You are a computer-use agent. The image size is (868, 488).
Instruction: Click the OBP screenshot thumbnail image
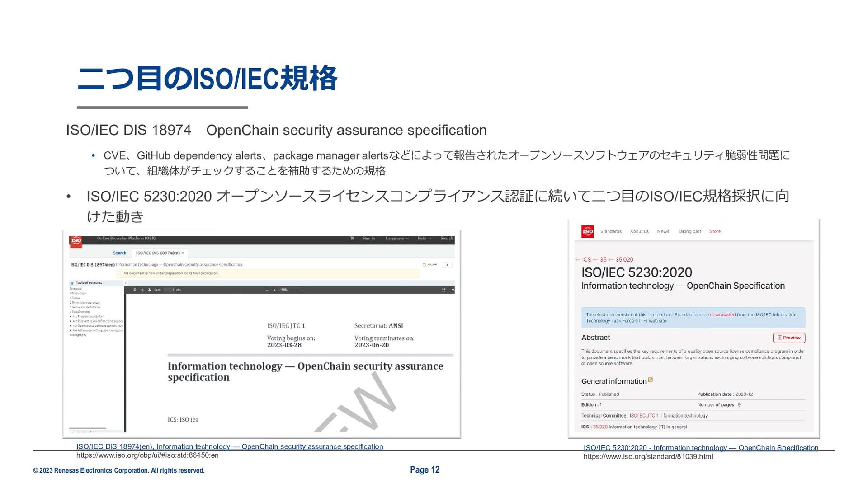click(x=262, y=334)
